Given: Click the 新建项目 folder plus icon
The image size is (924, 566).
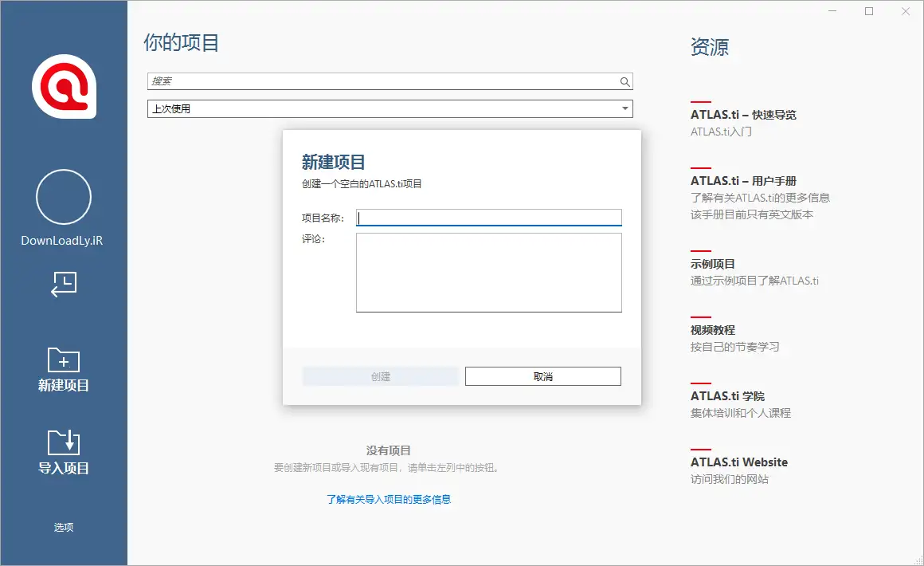Looking at the screenshot, I should [x=64, y=360].
